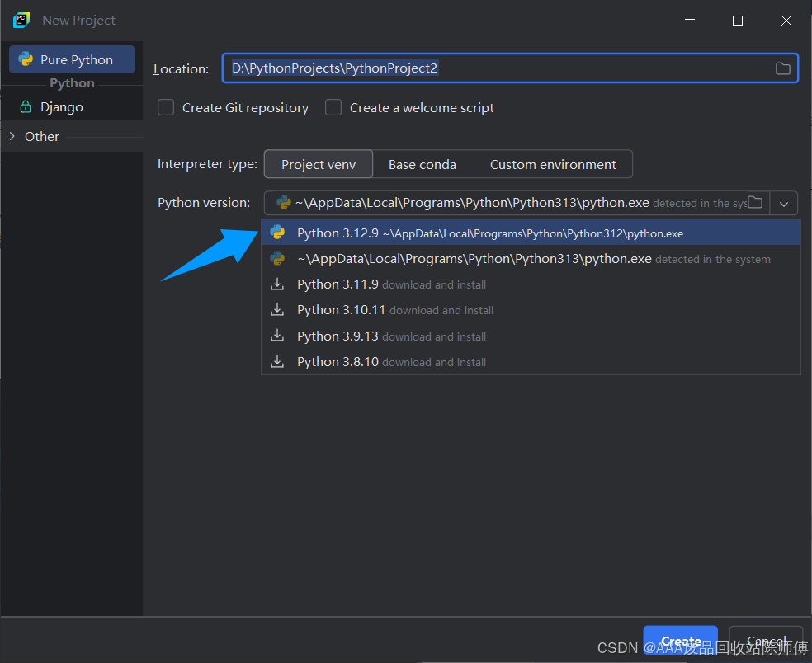Browse for Python interpreter folder icon
Screen dimensions: 812x663
pos(755,202)
